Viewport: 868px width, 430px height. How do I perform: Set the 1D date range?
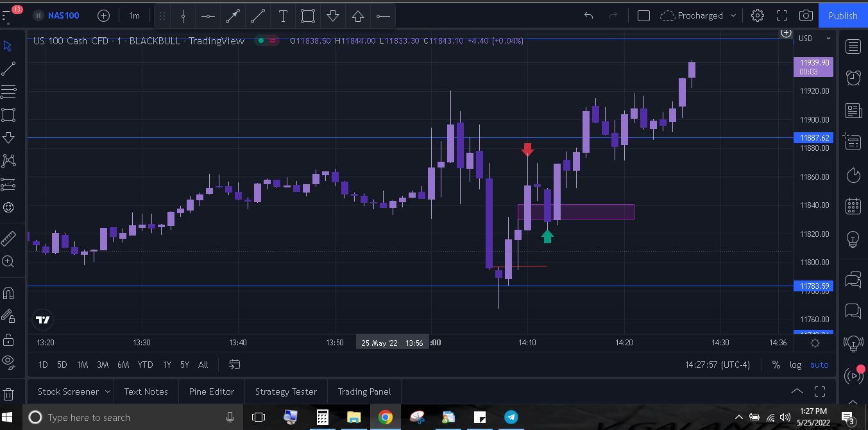pyautogui.click(x=43, y=365)
